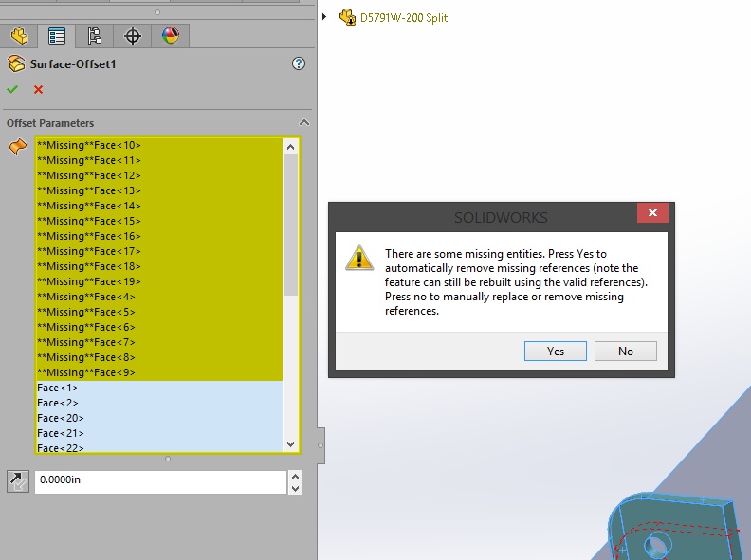Image resolution: width=751 pixels, height=560 pixels.
Task: Select the D5791W-200 Split tree label
Action: coord(404,18)
